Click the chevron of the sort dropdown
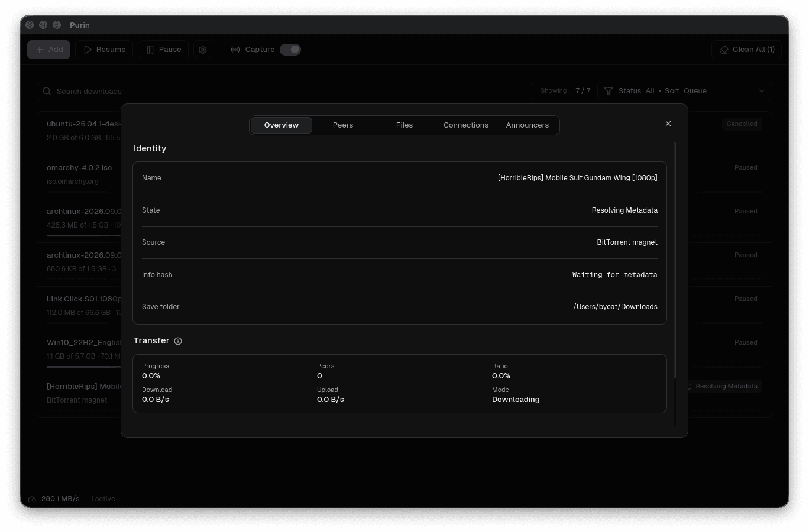 (762, 91)
